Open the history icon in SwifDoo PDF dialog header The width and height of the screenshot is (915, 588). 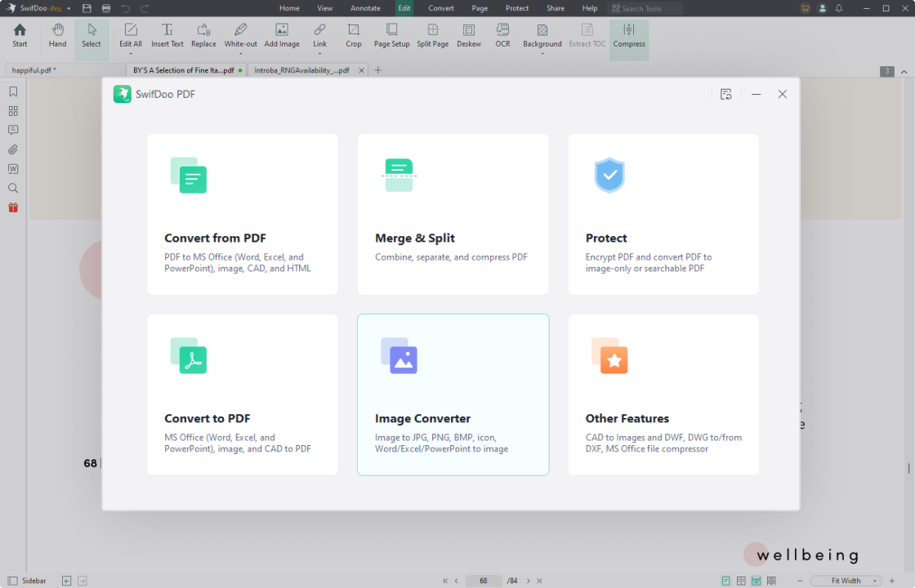pos(726,94)
